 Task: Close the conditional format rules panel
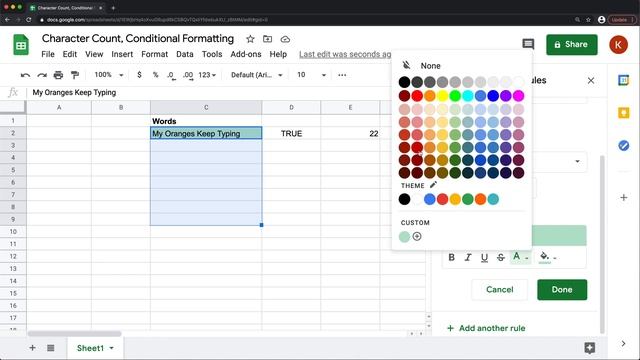click(591, 80)
